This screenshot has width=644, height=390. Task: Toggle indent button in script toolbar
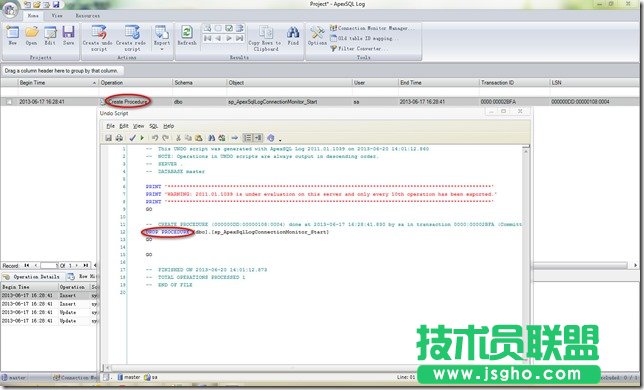click(x=258, y=138)
